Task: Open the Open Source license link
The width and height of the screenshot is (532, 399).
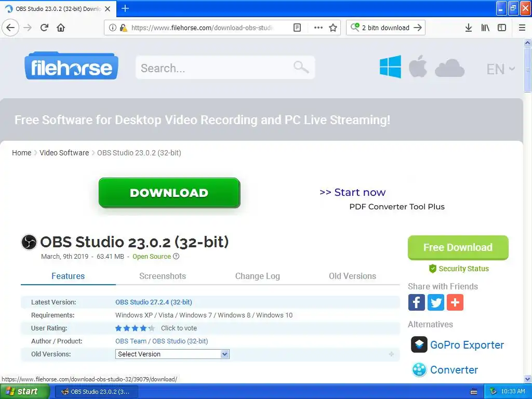Action: (152, 257)
